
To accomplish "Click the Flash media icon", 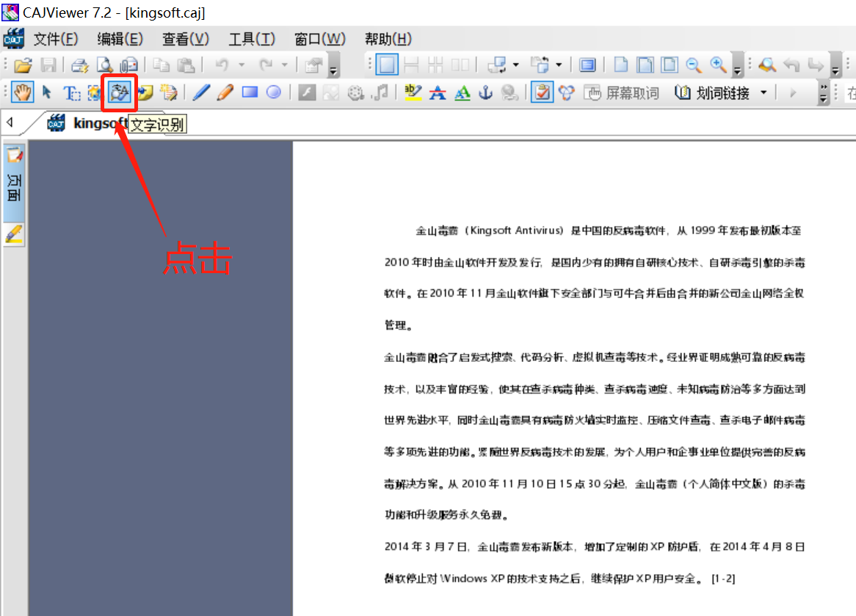I will click(307, 93).
